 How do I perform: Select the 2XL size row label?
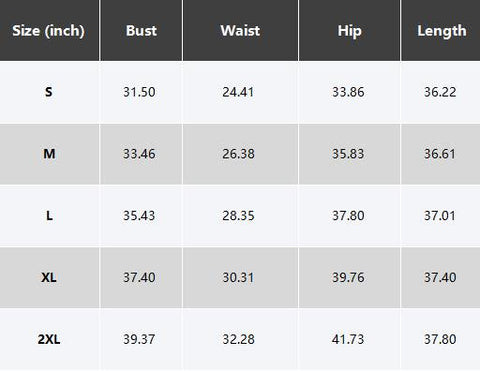pos(49,339)
